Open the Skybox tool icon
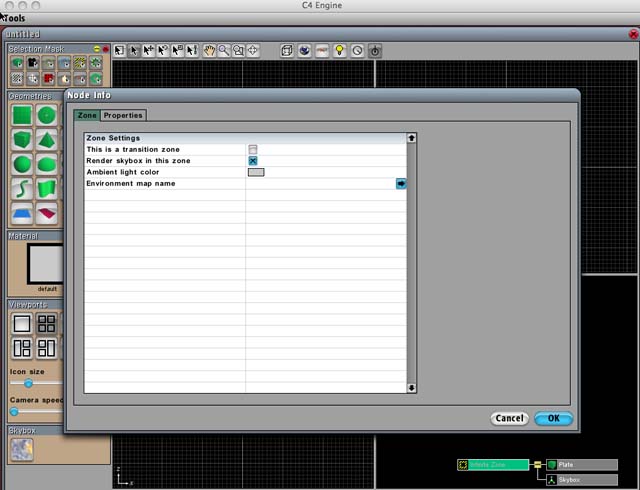This screenshot has width=640, height=490. [x=22, y=450]
